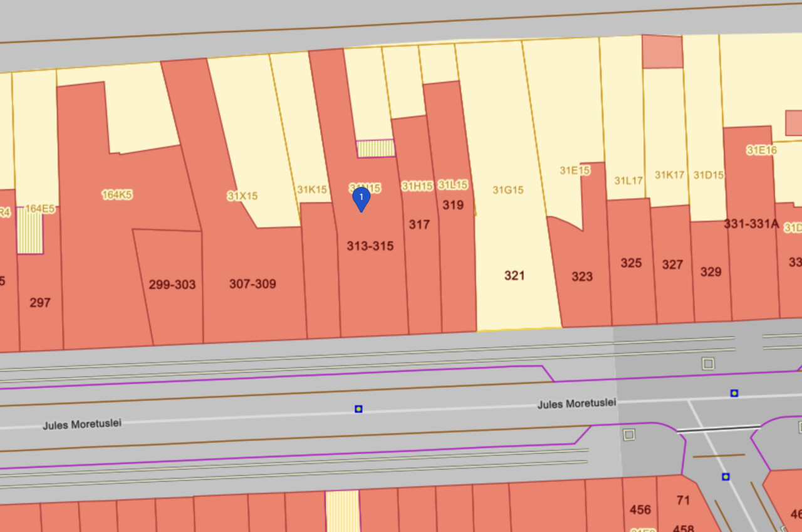The width and height of the screenshot is (802, 532).
Task: Click the blue location pin numbered 1
Action: (361, 199)
